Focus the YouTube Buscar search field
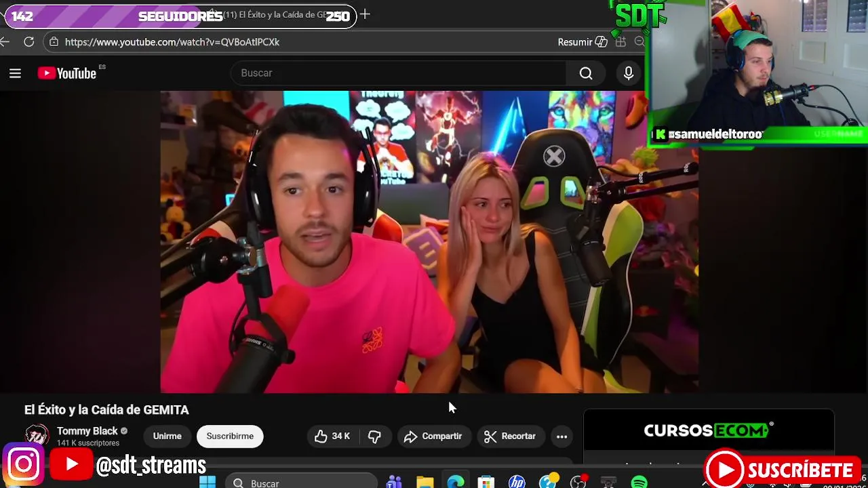 pyautogui.click(x=400, y=73)
